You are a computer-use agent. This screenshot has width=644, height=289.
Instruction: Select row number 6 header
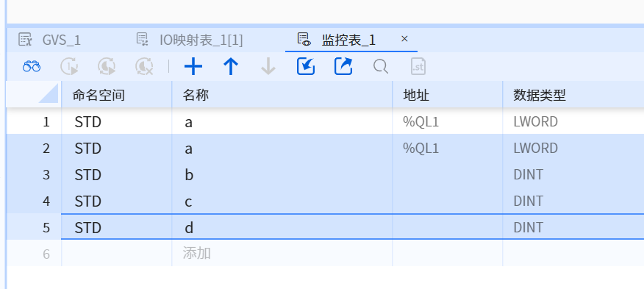[x=34, y=253]
